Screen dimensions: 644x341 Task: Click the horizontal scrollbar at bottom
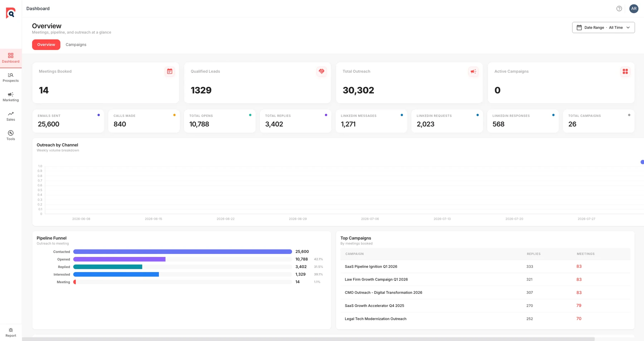coord(308,339)
